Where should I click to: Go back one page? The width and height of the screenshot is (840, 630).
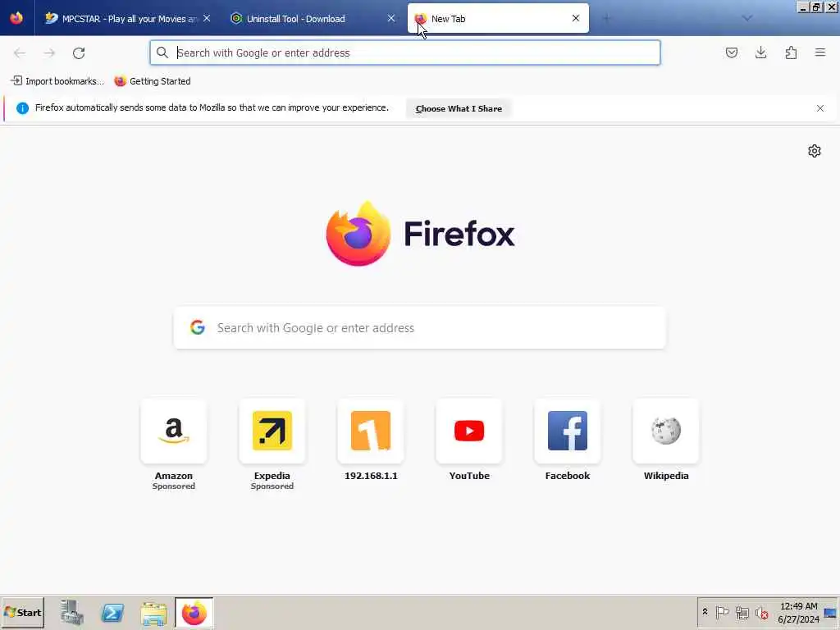point(20,53)
